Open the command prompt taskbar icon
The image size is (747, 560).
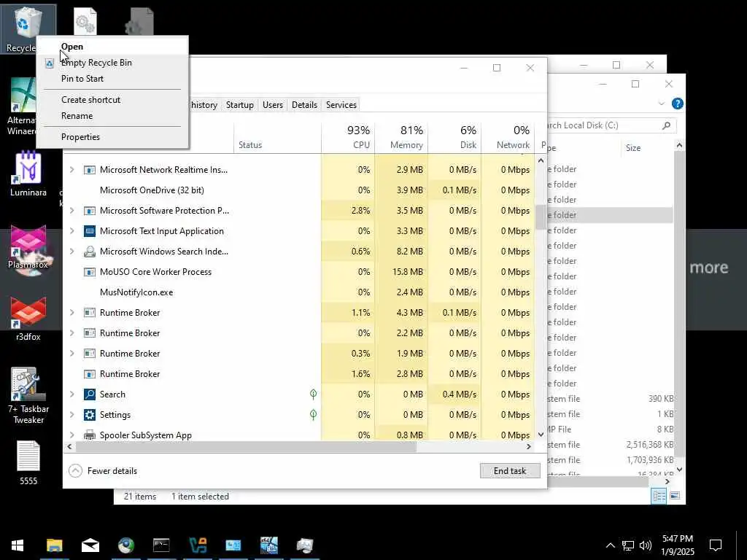coord(161,545)
